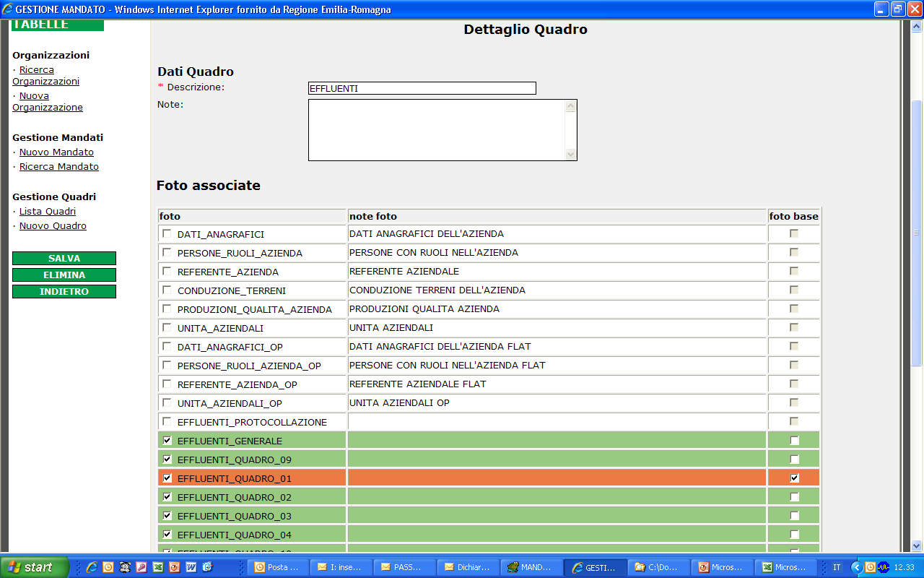Viewport: 924px width, 578px height.
Task: Uncheck foto base for EFFLUENTI_QUADRO_01
Action: (x=795, y=478)
